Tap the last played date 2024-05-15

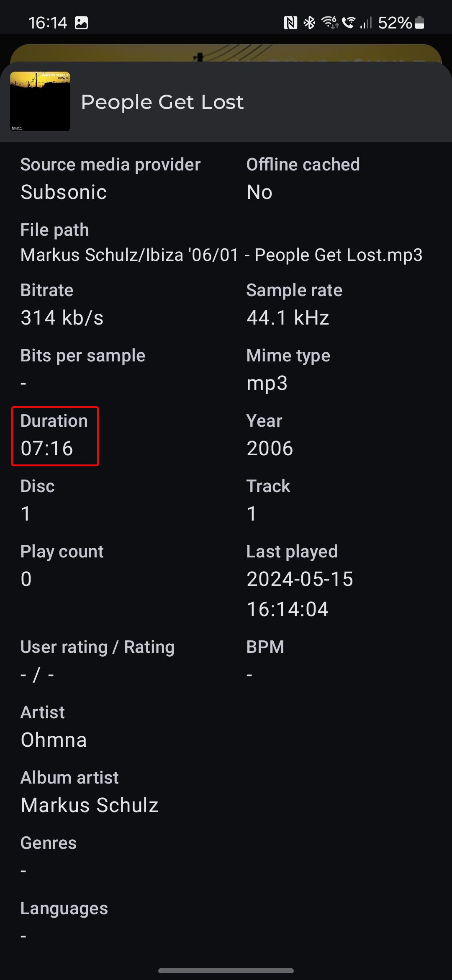pos(300,579)
